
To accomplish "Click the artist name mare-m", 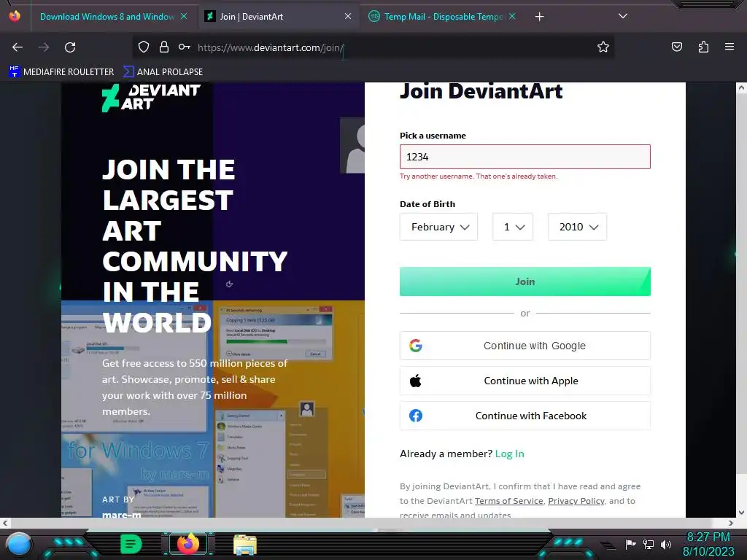I will [122, 515].
